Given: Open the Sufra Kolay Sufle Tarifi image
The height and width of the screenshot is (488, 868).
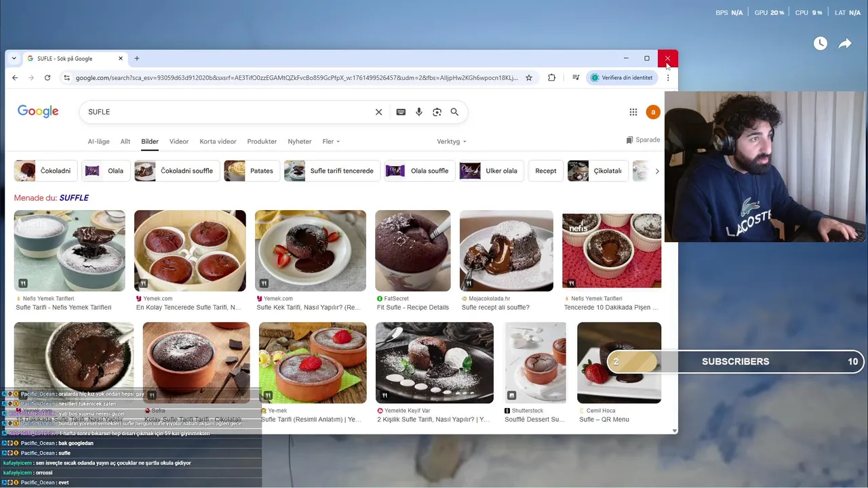Looking at the screenshot, I should click(x=196, y=363).
